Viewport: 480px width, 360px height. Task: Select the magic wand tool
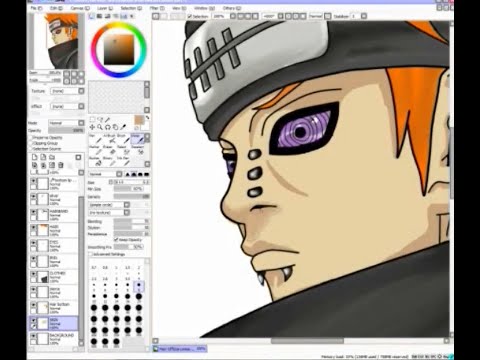pos(108,119)
